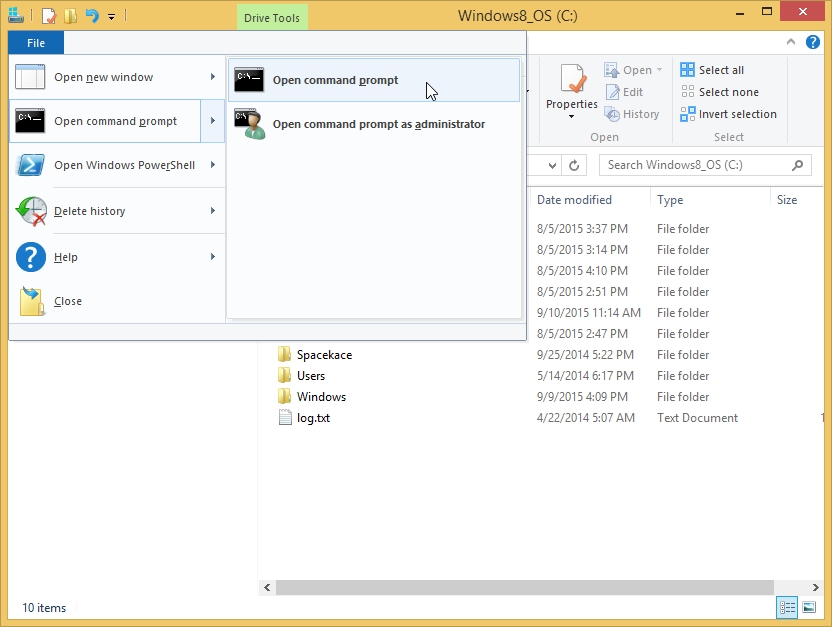Click the scroll right arrow

[815, 587]
